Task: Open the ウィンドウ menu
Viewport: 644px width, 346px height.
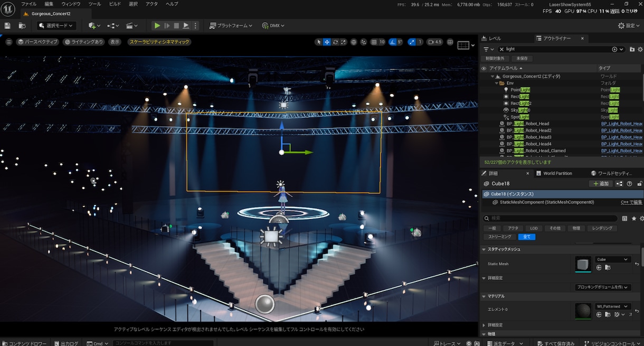Action: [71, 4]
